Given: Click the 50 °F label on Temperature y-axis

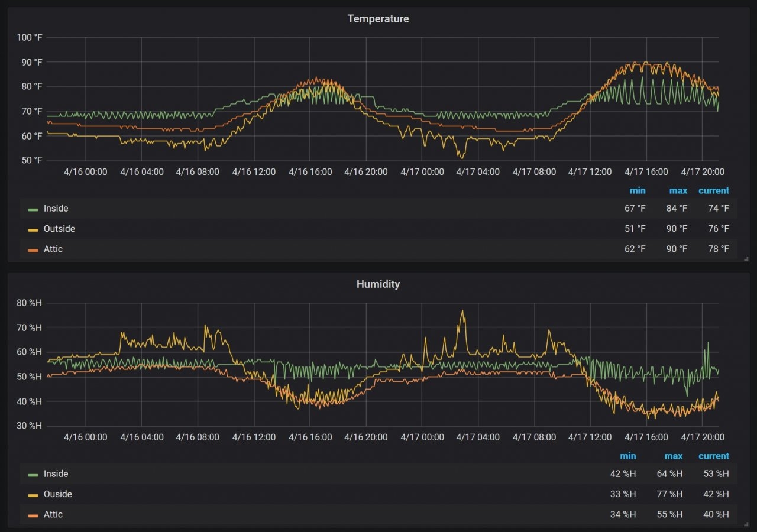Looking at the screenshot, I should coord(32,161).
